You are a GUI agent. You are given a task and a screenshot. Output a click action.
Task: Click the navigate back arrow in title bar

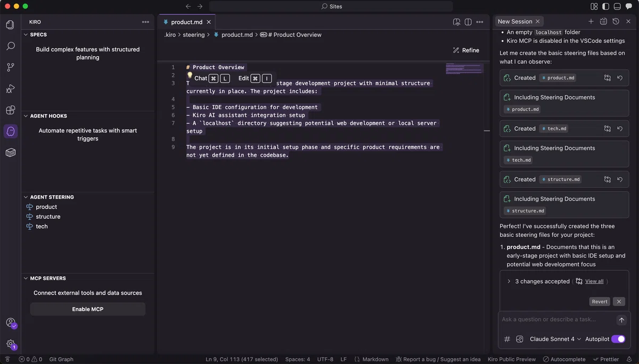pyautogui.click(x=188, y=6)
